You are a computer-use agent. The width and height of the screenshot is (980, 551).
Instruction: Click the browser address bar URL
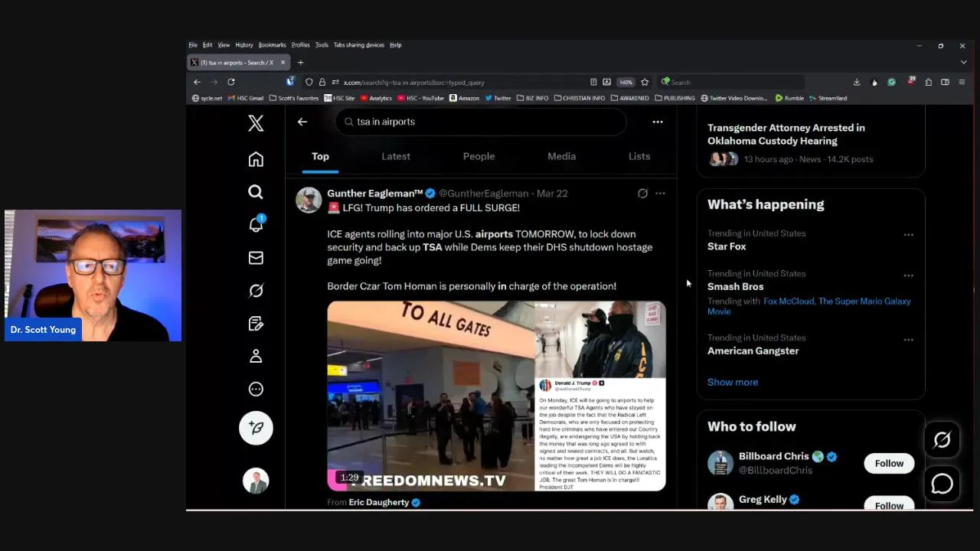point(413,82)
